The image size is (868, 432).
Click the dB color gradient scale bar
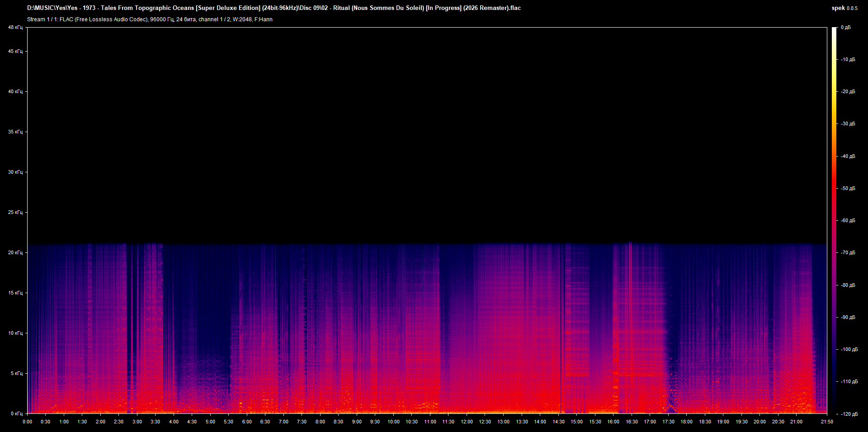pos(834,220)
